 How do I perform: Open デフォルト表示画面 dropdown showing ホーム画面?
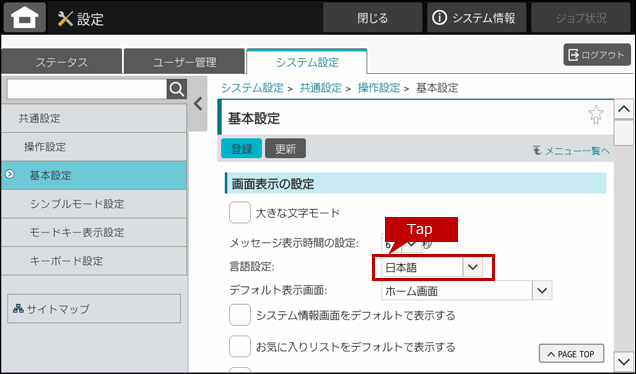(466, 290)
